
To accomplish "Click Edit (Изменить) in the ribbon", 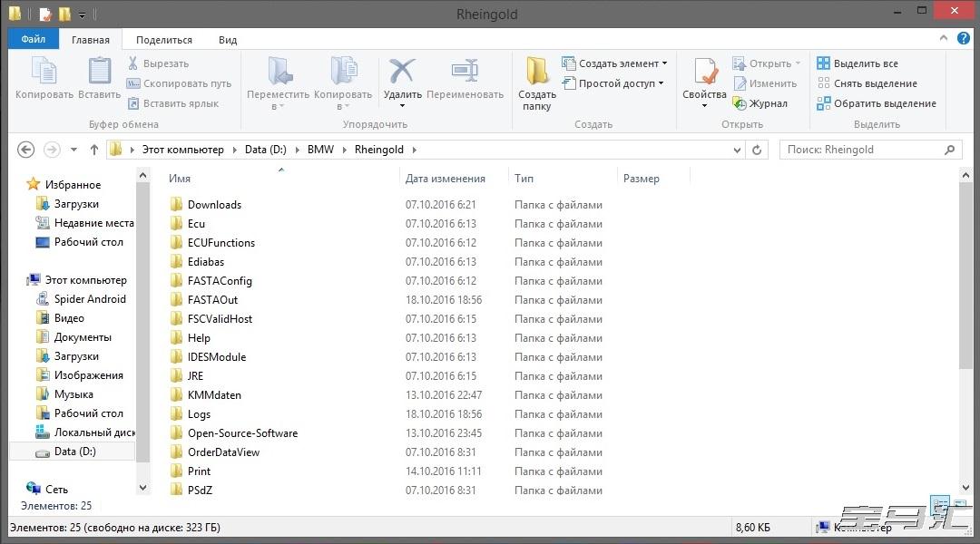I will tap(765, 83).
